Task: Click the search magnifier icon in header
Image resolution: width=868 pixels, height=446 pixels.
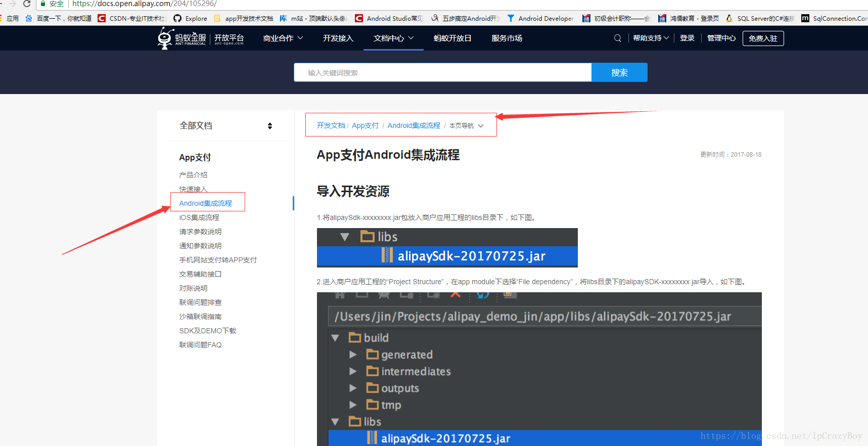Action: (x=617, y=38)
